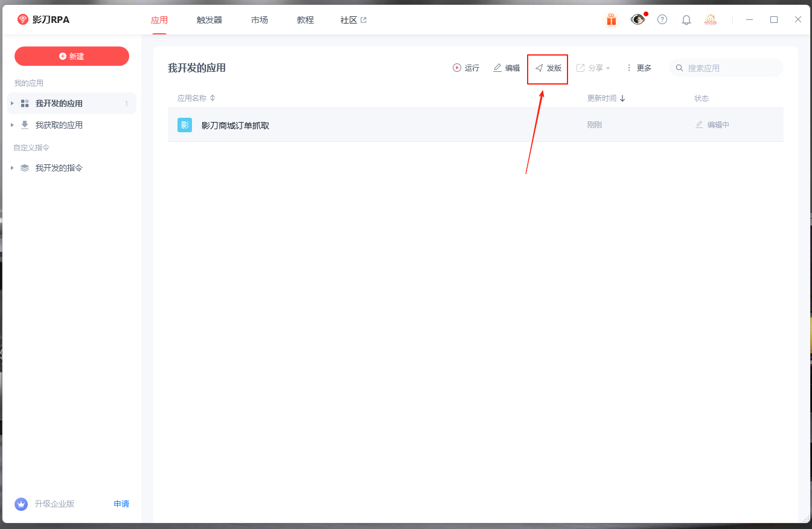Click the 我开发的应用 page heading
This screenshot has width=812, height=529.
click(x=197, y=68)
